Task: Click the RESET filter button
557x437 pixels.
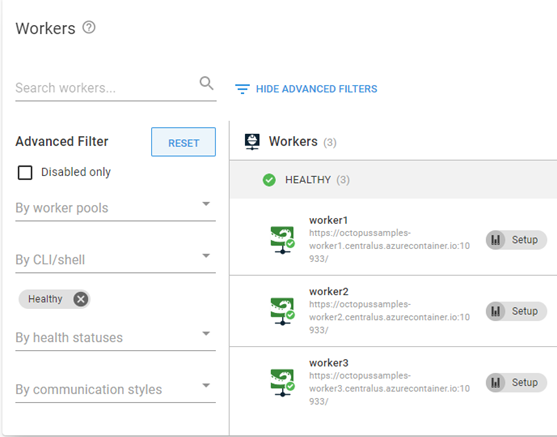Action: (183, 142)
